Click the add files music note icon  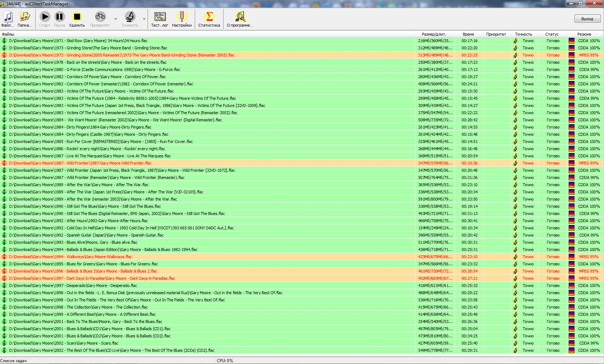[8, 17]
